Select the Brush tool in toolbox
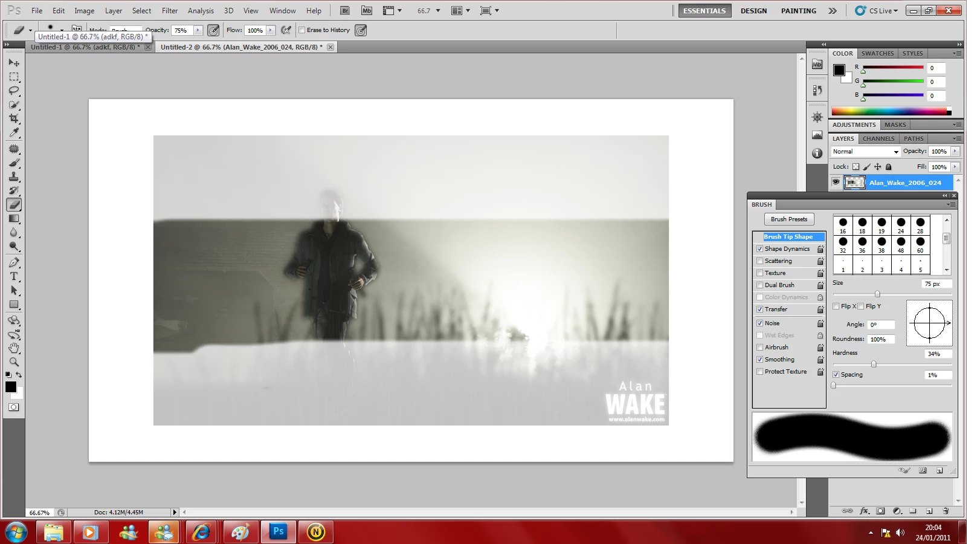The height and width of the screenshot is (544, 980). (14, 163)
